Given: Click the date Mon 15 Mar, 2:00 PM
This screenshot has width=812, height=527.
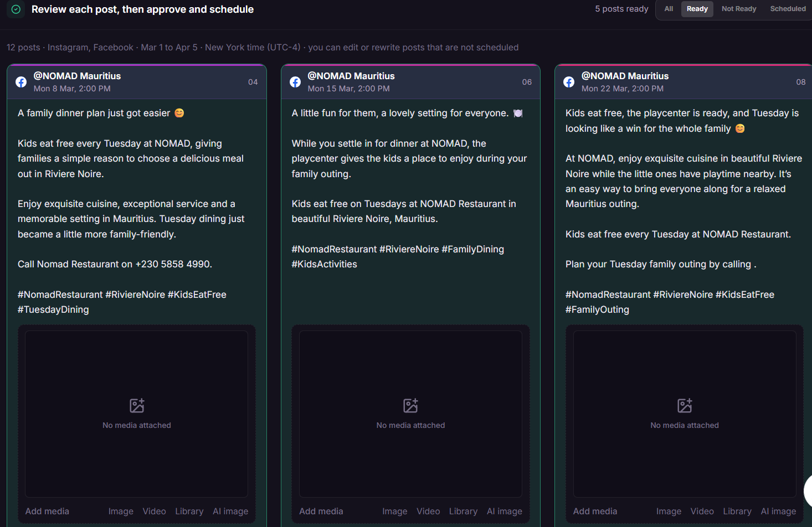Looking at the screenshot, I should (348, 89).
